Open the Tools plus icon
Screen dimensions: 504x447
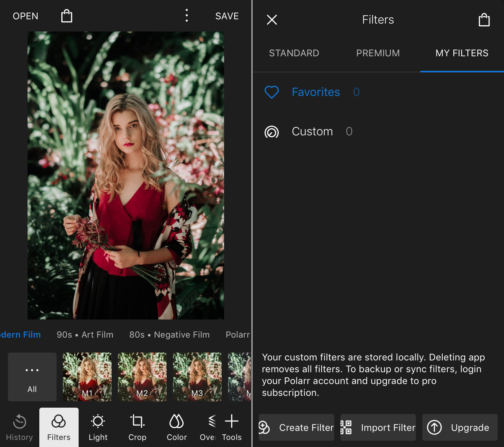(x=232, y=427)
